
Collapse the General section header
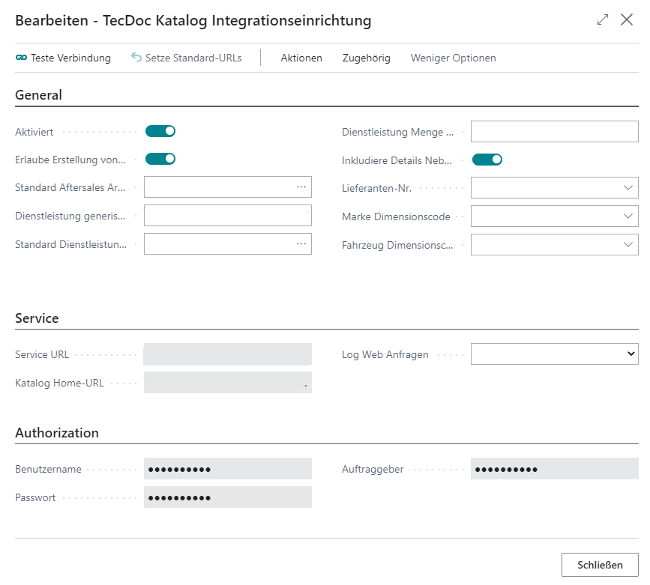coord(39,95)
